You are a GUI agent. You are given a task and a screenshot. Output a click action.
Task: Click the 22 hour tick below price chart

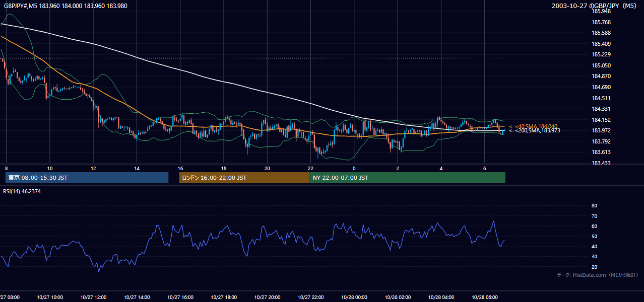point(311,168)
